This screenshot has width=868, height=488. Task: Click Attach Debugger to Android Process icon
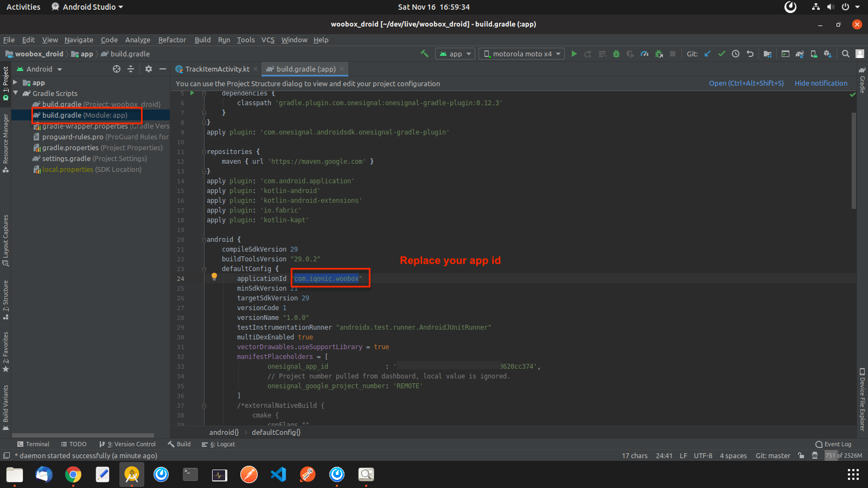pyautogui.click(x=659, y=54)
